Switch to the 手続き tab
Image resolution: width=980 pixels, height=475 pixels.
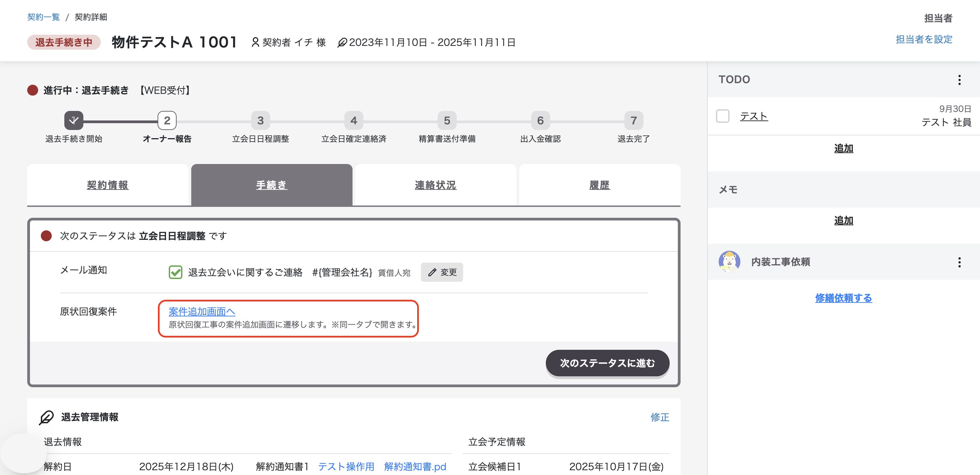tap(272, 185)
